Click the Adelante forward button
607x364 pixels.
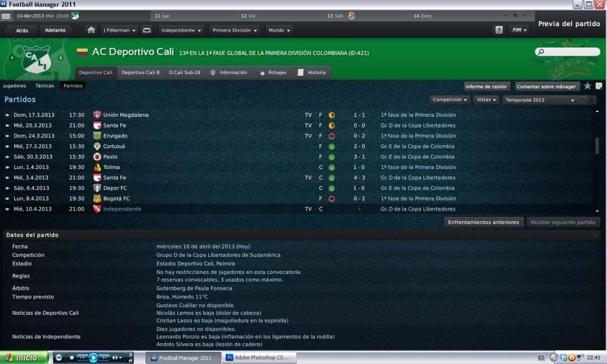[55, 30]
